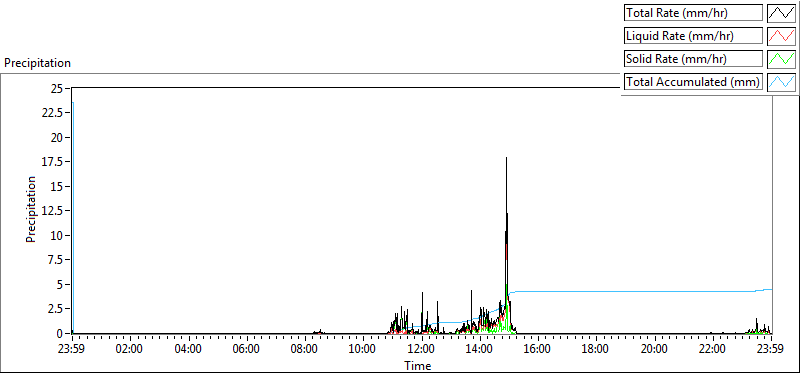Click the Precipitation chart caption above plot
This screenshot has height=373, width=800.
pos(37,63)
